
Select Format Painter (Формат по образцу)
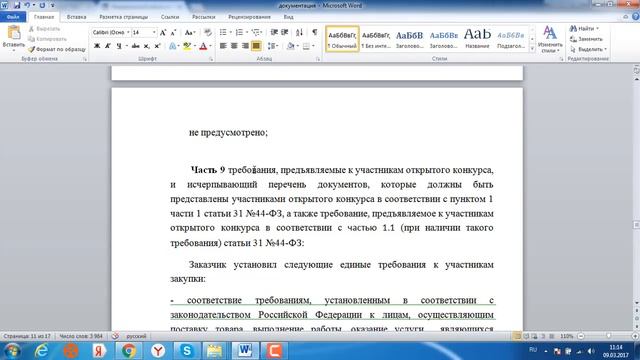click(57, 49)
